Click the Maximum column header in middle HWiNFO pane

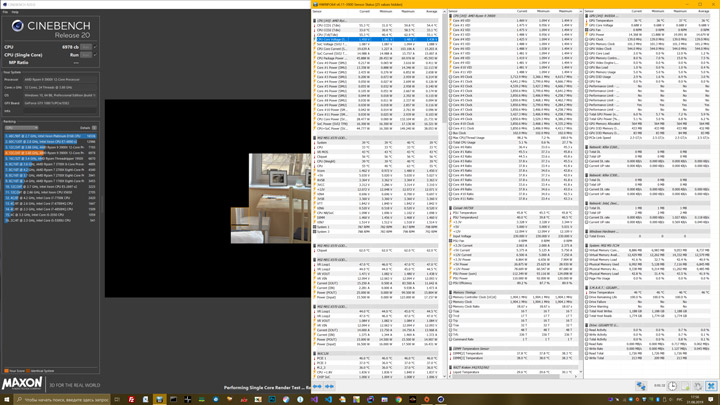point(565,11)
